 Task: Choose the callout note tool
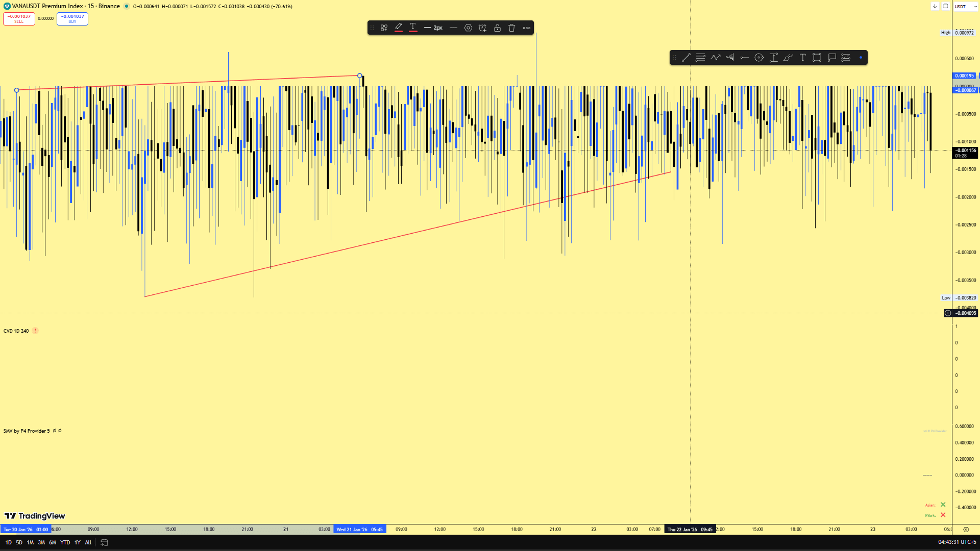[x=831, y=58]
